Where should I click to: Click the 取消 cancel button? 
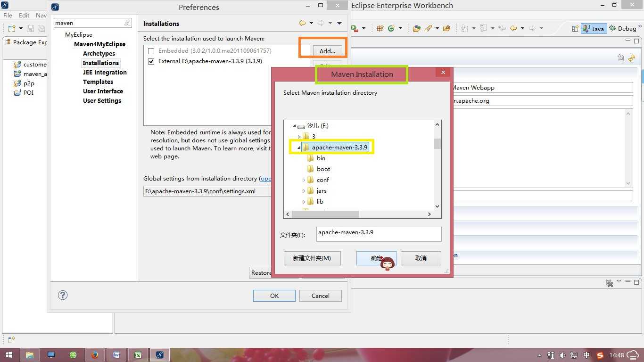(x=421, y=258)
